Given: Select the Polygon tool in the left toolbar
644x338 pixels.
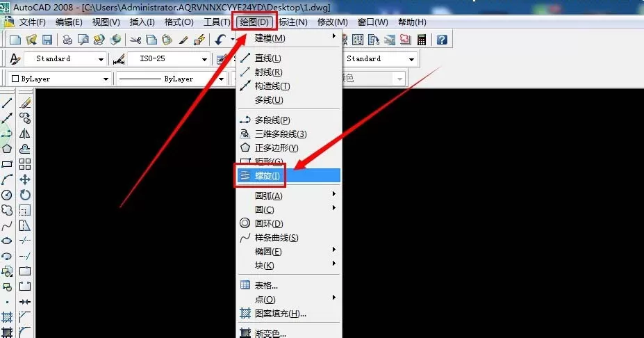Looking at the screenshot, I should pyautogui.click(x=7, y=149).
